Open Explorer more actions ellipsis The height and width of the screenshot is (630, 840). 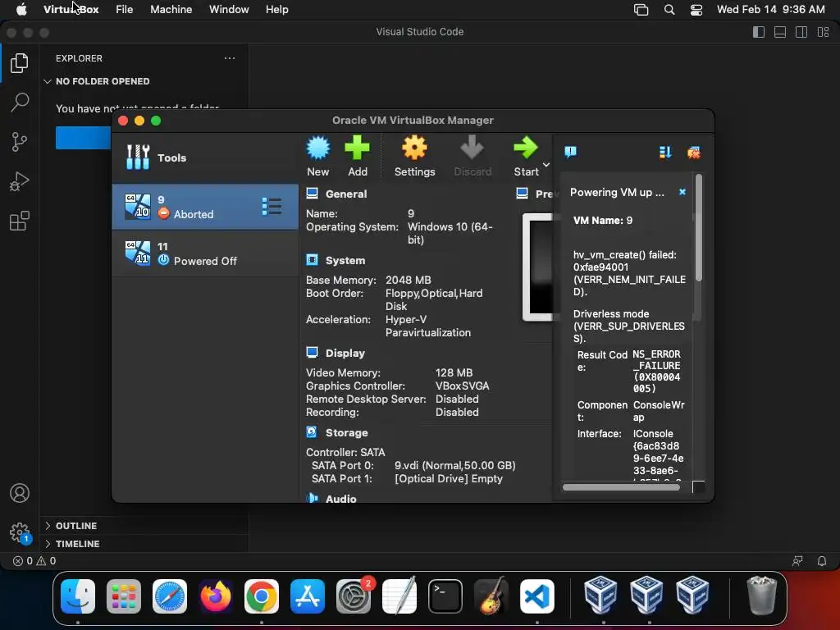230,58
